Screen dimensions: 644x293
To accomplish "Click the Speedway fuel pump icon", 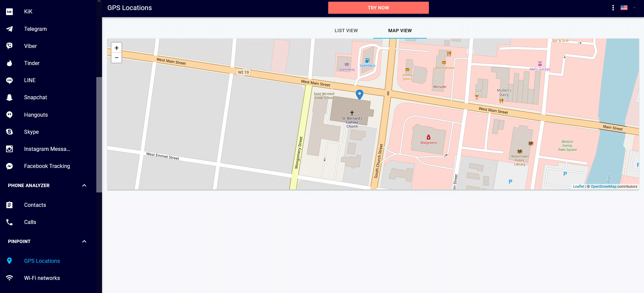I will [x=367, y=60].
